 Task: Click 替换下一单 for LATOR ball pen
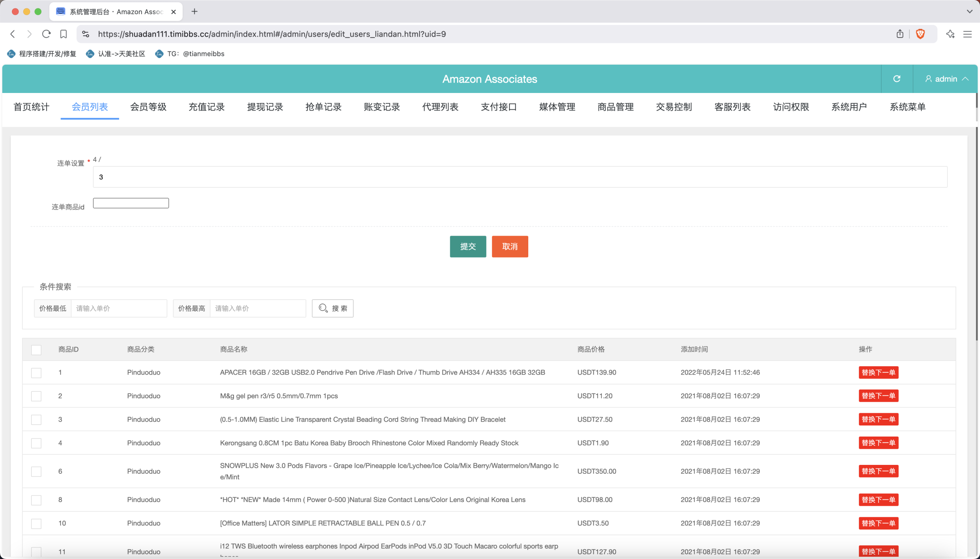(878, 523)
